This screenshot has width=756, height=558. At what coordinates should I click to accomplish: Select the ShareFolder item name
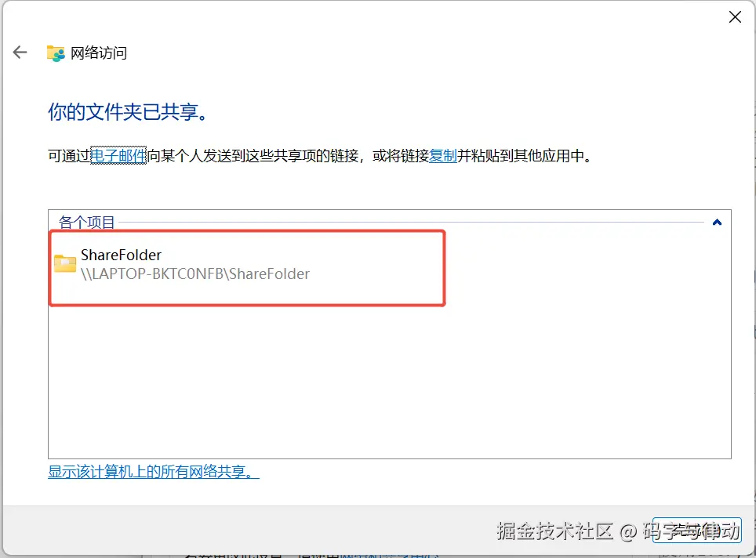pos(121,255)
